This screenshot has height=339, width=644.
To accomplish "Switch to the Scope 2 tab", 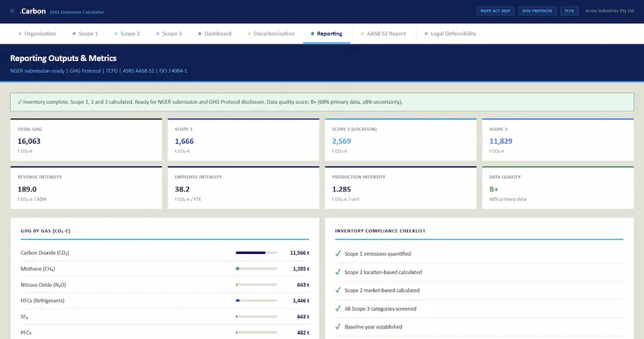I will 128,34.
